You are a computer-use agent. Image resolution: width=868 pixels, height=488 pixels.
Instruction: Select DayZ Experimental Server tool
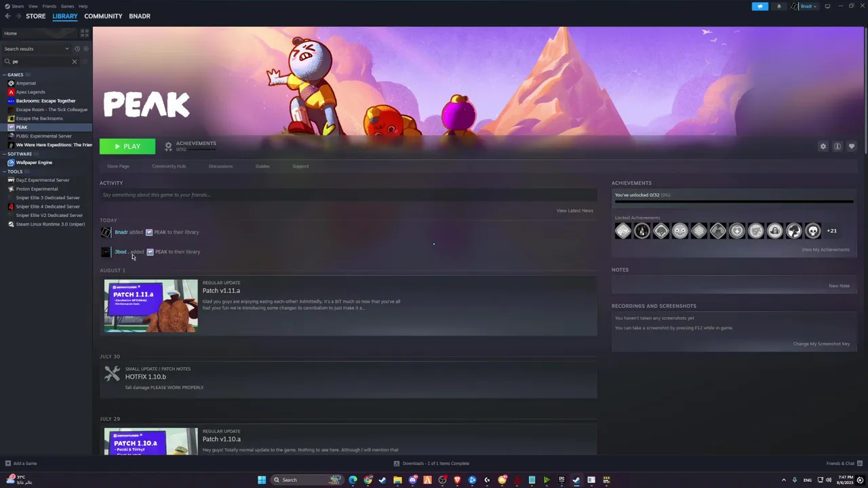click(x=43, y=180)
